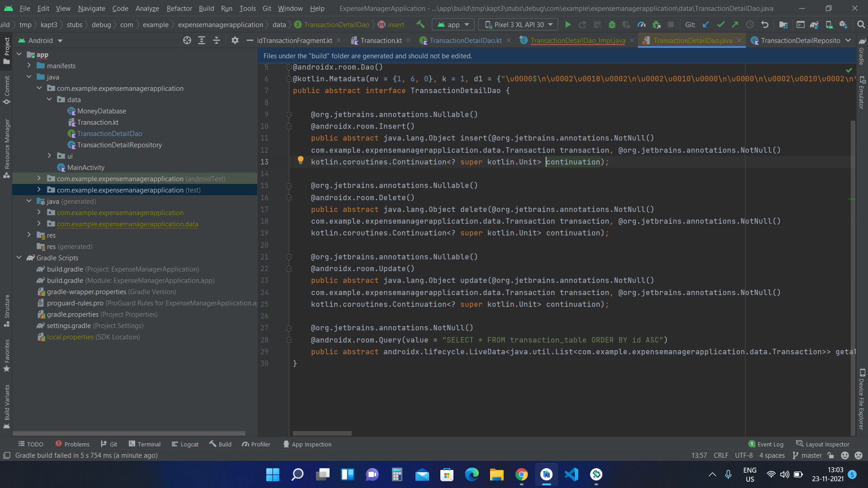This screenshot has height=488, width=868.
Task: Click the Git Rollback undo icon
Action: click(764, 24)
